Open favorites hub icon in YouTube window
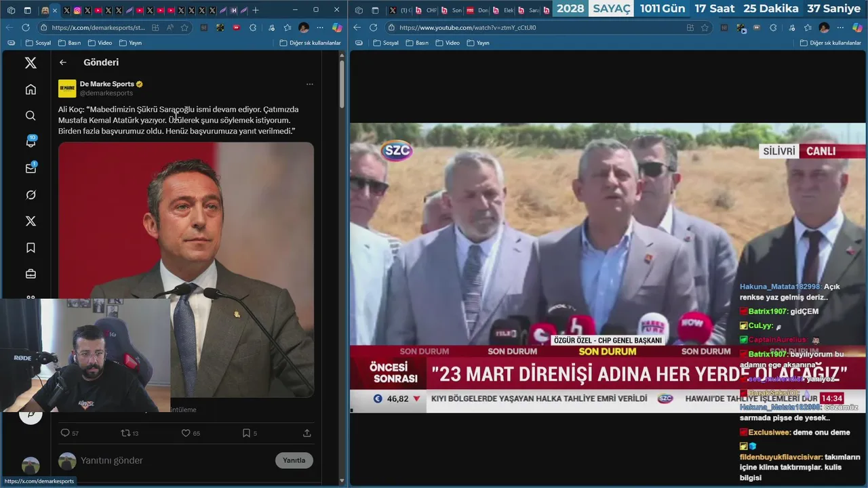 coord(807,28)
